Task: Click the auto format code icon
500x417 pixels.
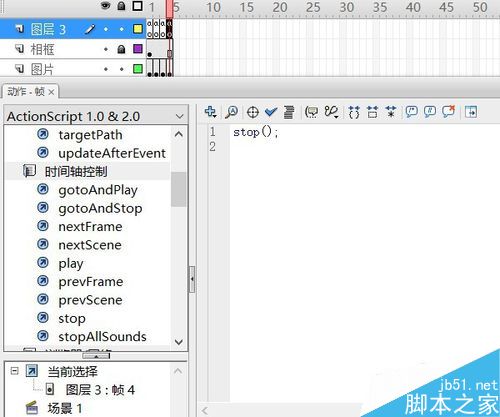Action: pyautogui.click(x=289, y=112)
